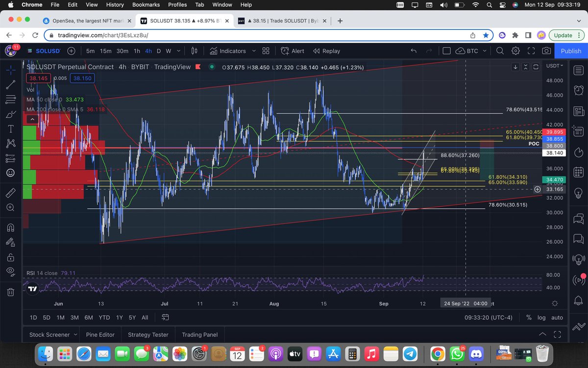
Task: Expand the timeframe interval dropdown
Action: (x=178, y=51)
